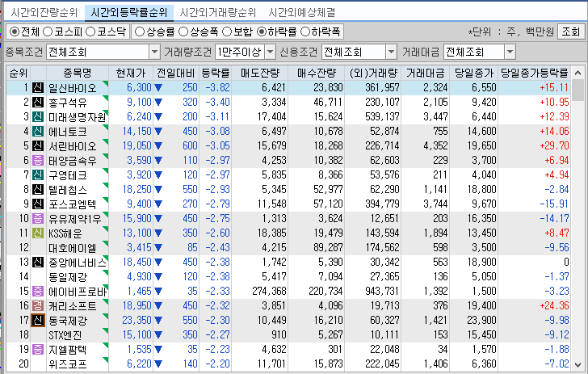Select the 코스닥 radio button

pyautogui.click(x=90, y=32)
